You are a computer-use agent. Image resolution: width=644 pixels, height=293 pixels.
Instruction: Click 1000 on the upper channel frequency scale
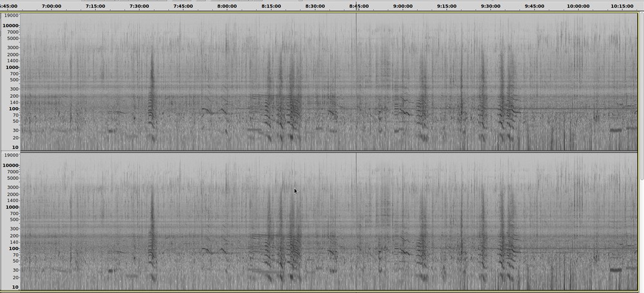click(x=12, y=68)
